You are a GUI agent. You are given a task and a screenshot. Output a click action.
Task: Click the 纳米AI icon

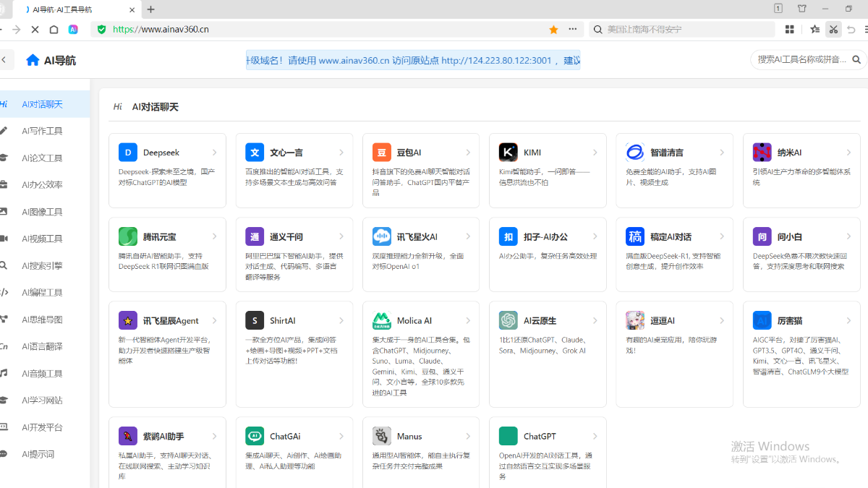[762, 152]
